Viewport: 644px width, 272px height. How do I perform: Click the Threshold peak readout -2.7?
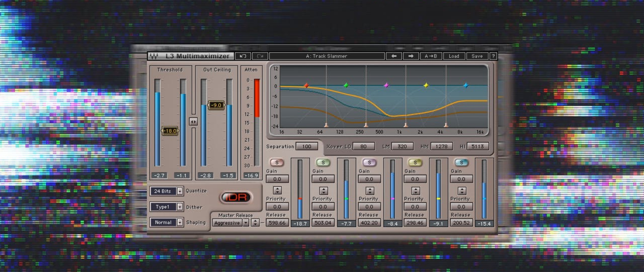[x=159, y=176]
